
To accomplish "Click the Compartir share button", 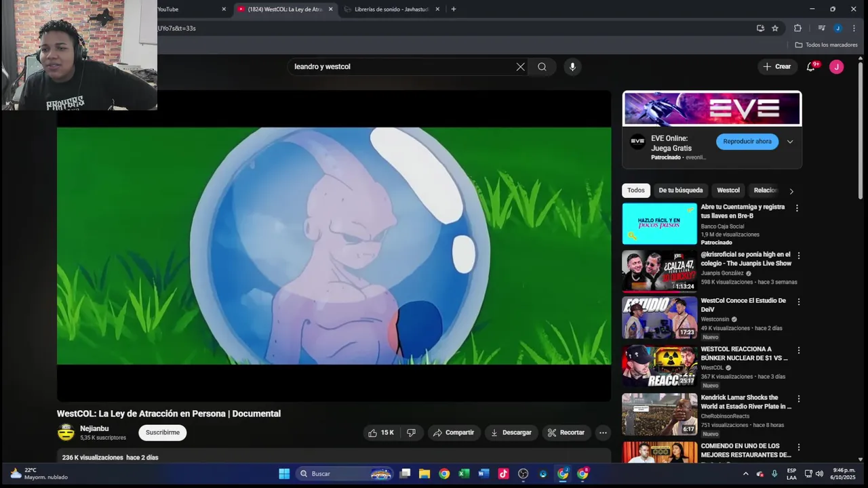I will (454, 432).
